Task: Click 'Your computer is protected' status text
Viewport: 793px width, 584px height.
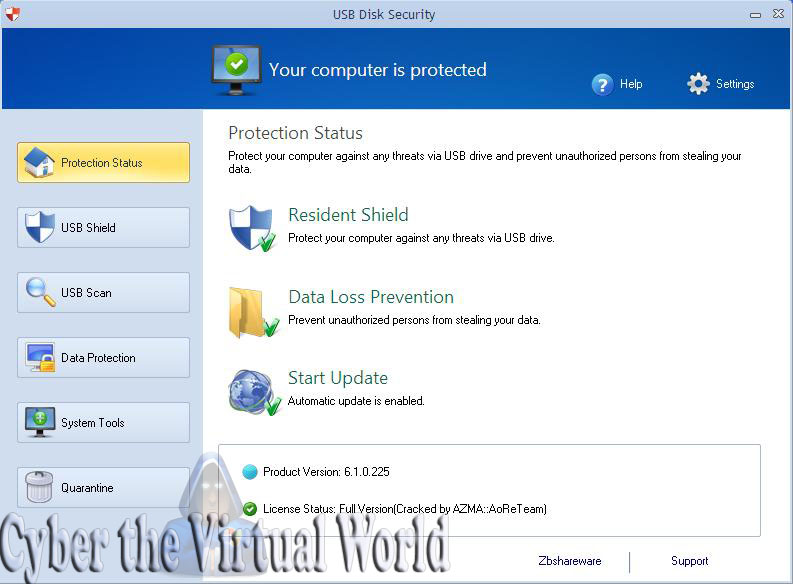Action: [377, 70]
